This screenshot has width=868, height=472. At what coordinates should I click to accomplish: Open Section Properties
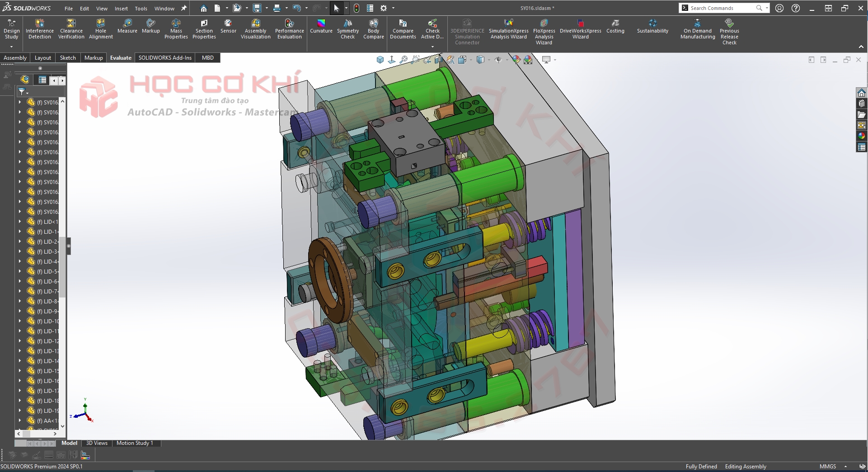tap(204, 29)
